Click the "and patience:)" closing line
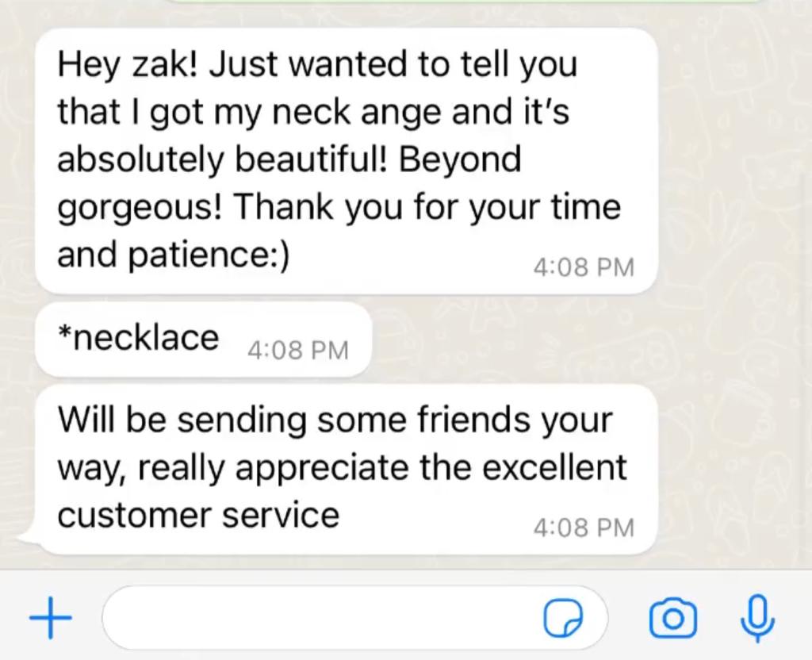This screenshot has width=812, height=660. (174, 255)
